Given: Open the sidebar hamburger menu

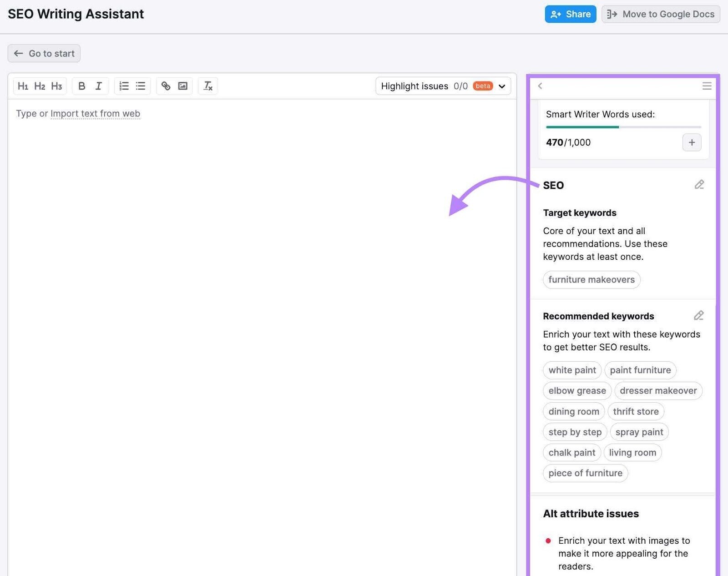Looking at the screenshot, I should click(707, 86).
